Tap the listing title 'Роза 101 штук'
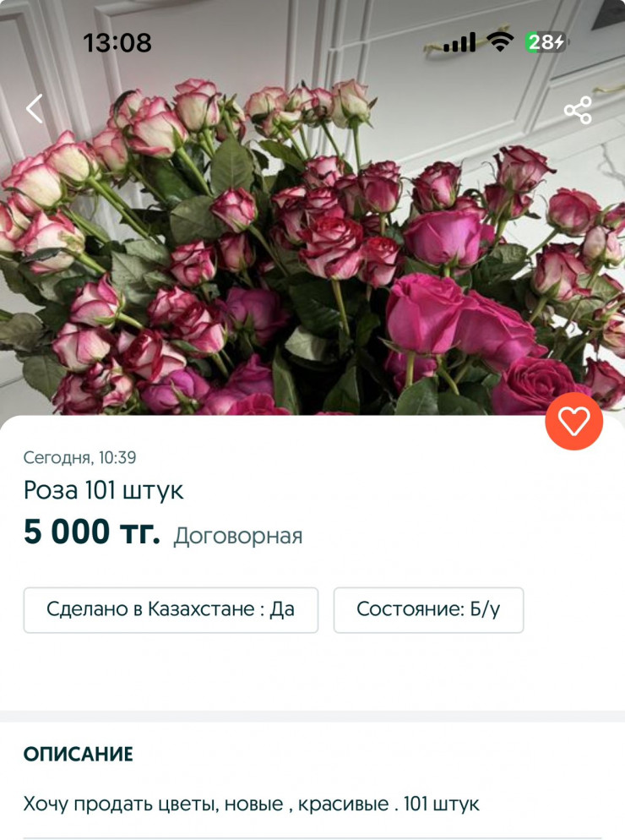 (103, 490)
